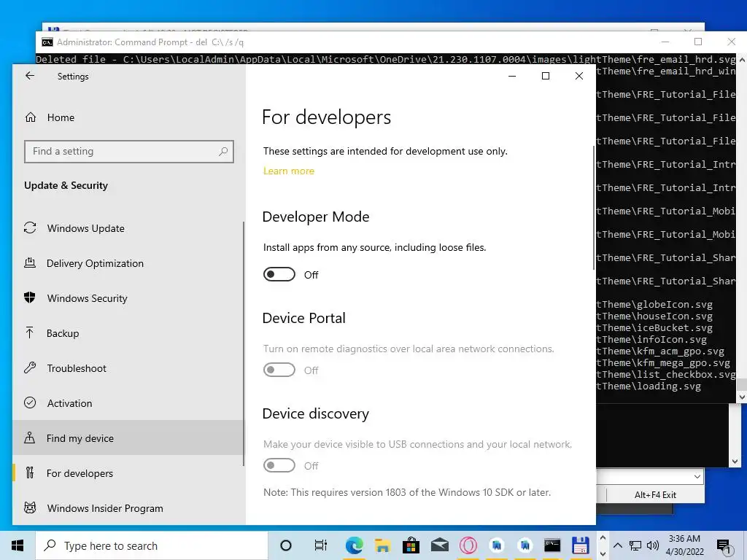
Task: Open Opera browser from taskbar
Action: tap(468, 545)
